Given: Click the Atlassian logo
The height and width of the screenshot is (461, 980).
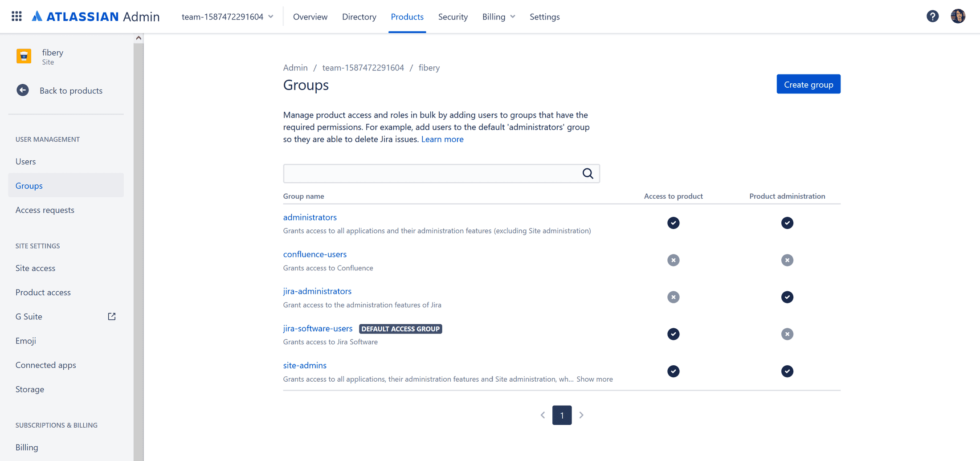Looking at the screenshot, I should pos(38,16).
